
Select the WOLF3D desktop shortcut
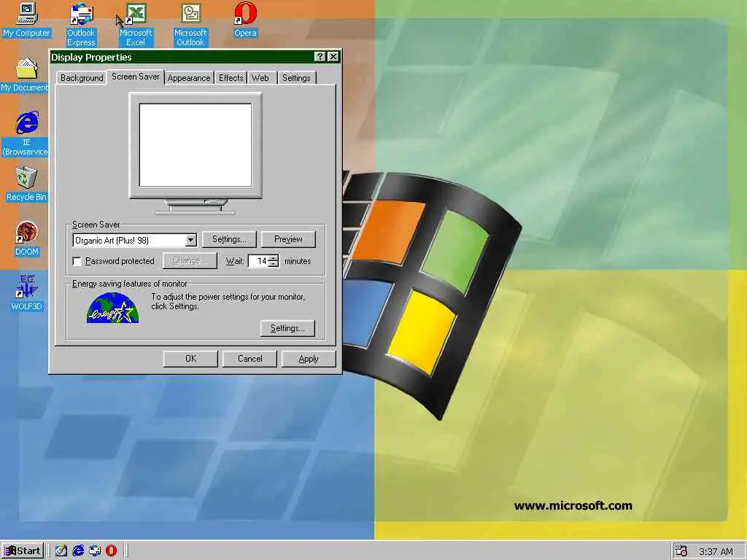point(27,293)
